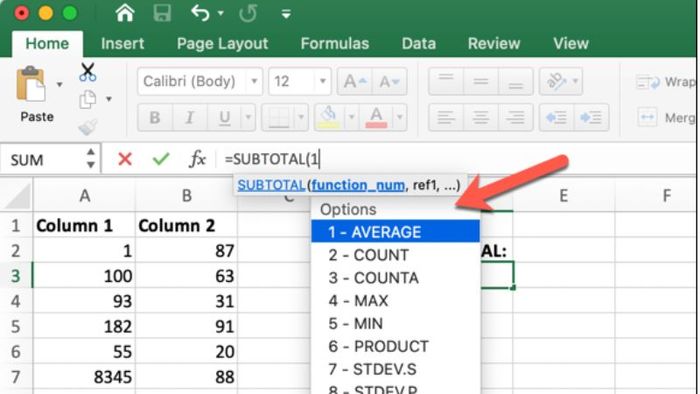Click the Wrap Text button
This screenshot has height=394, width=700.
665,82
